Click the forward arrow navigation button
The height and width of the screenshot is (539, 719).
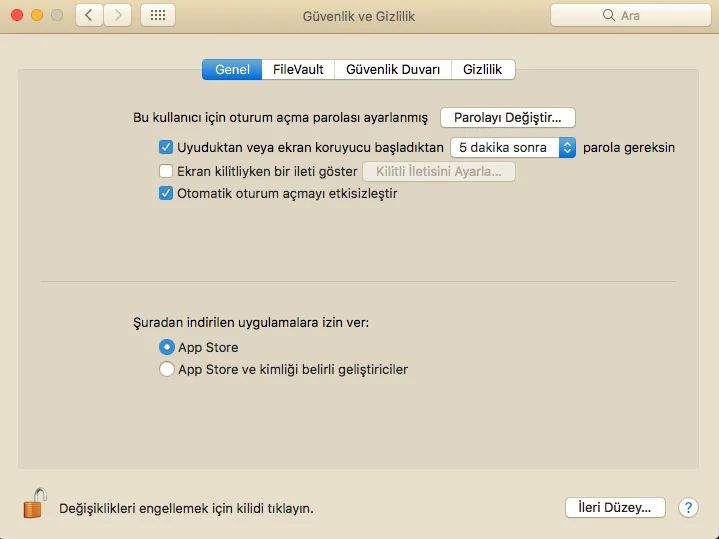[x=118, y=16]
